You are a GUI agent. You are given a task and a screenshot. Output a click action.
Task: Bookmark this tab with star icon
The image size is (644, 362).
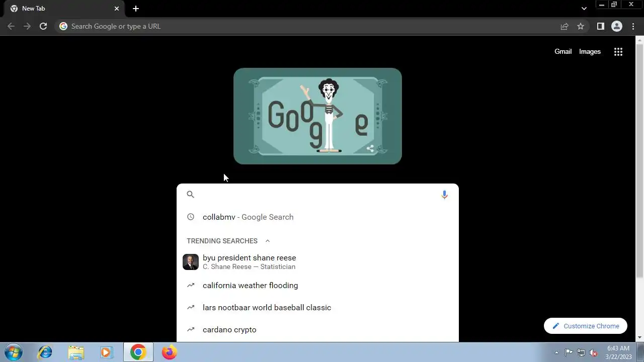coord(581,26)
